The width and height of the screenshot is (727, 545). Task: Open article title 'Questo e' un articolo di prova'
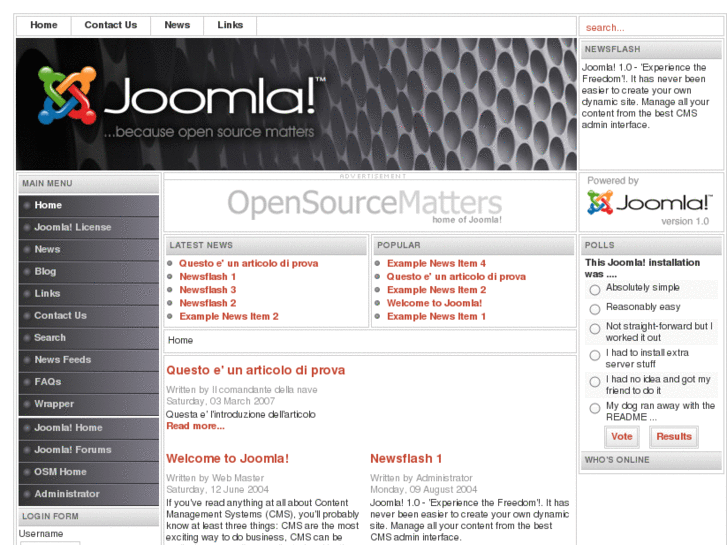255,370
